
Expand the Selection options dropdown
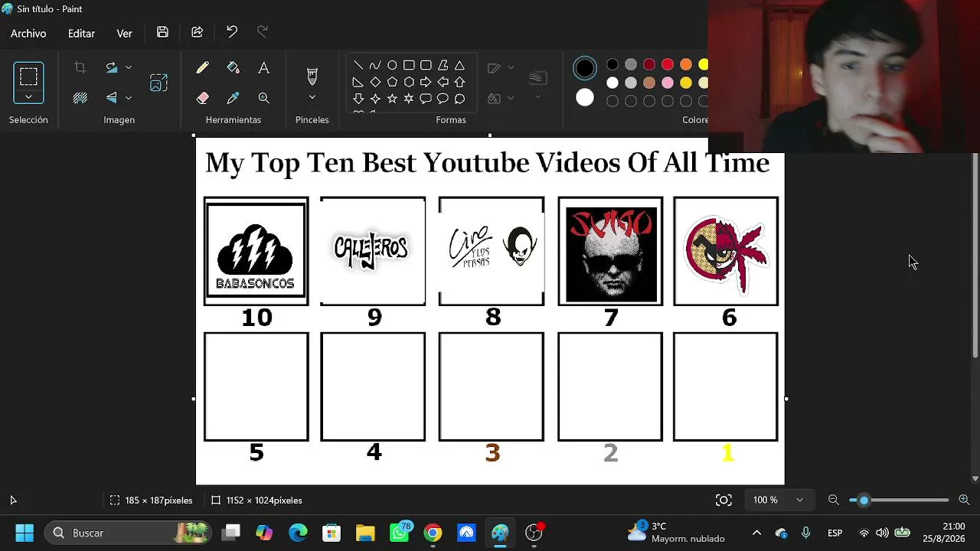coord(28,97)
